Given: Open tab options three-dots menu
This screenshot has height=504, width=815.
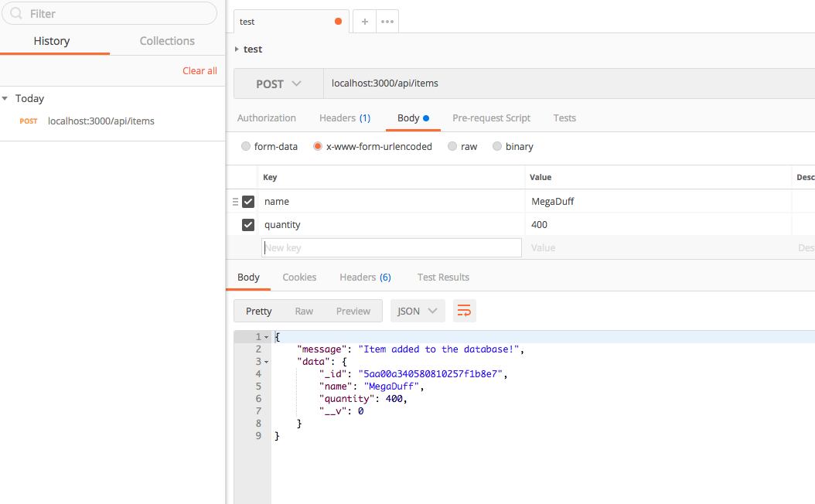Looking at the screenshot, I should [387, 22].
